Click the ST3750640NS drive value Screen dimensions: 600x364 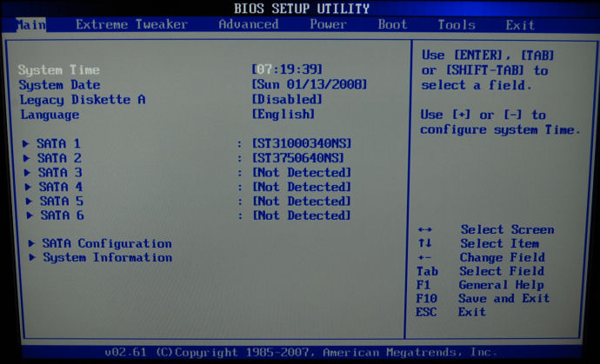tap(297, 158)
